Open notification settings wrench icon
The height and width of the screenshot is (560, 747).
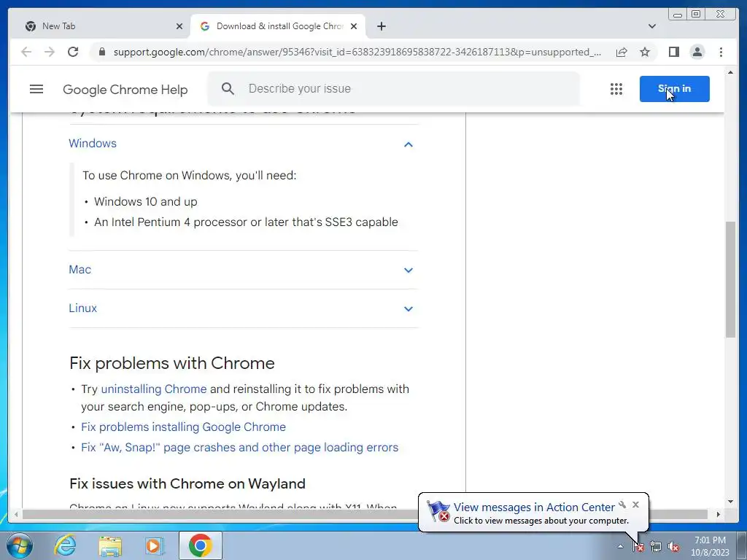[622, 505]
